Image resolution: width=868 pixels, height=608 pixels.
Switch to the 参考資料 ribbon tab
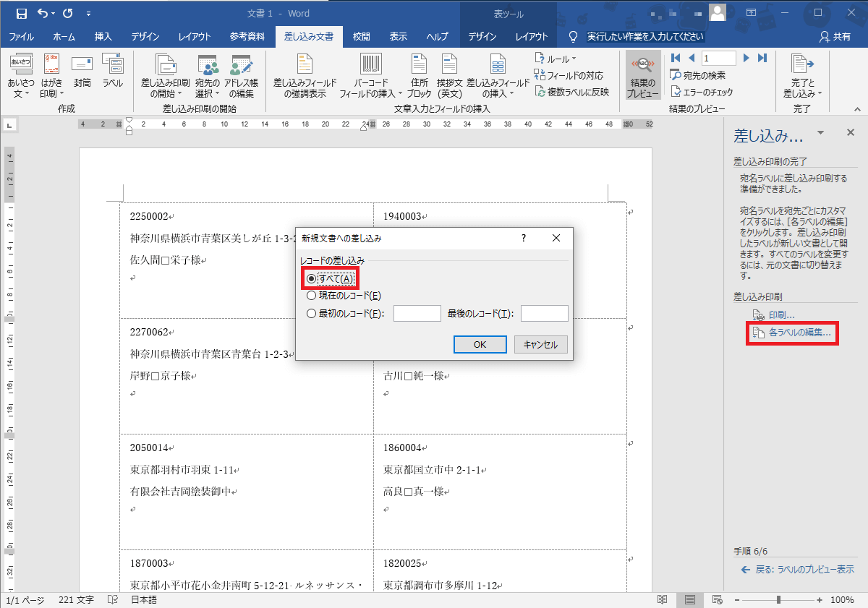pyautogui.click(x=247, y=37)
